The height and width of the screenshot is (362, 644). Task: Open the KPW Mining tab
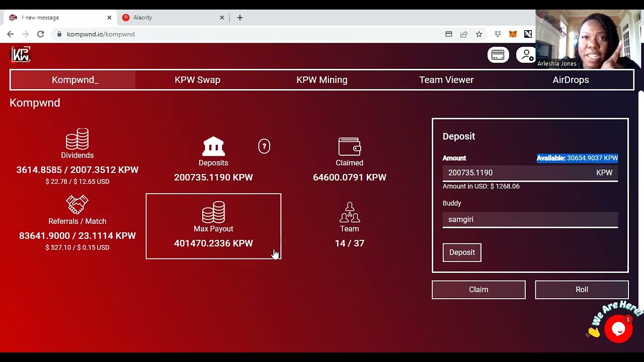coord(322,80)
